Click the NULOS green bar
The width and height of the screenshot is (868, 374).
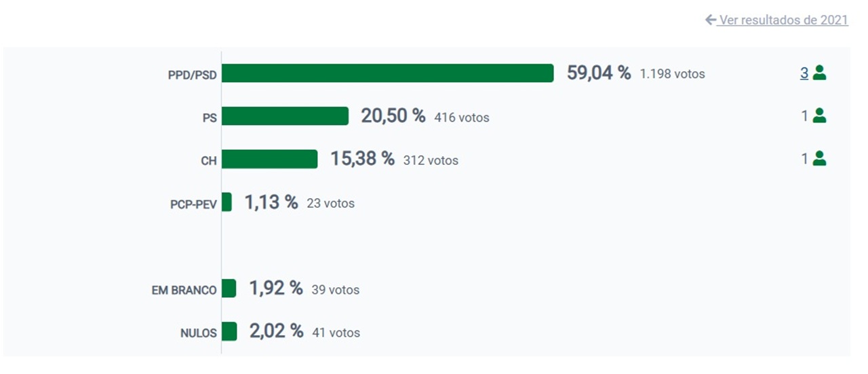tap(229, 331)
